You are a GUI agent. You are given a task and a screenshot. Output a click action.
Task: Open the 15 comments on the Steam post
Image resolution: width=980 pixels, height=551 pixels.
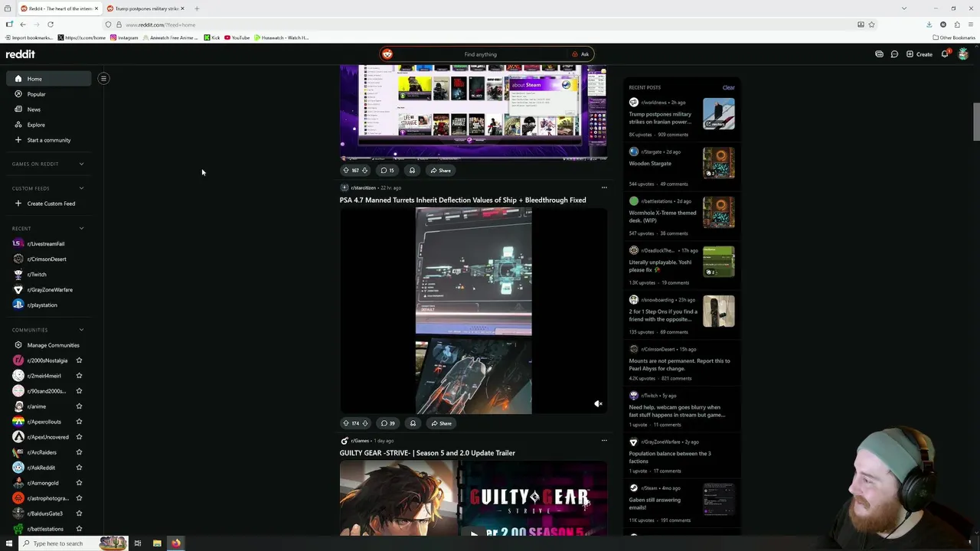388,171
